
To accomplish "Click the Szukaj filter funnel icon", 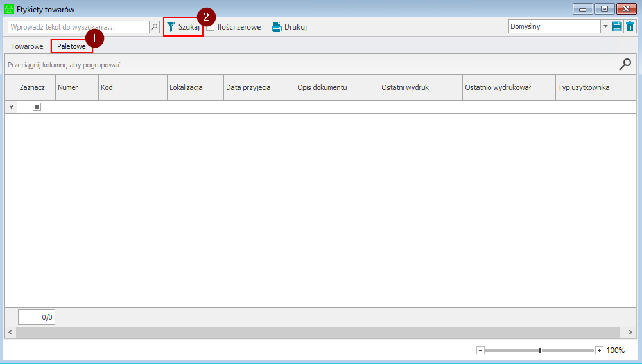I will tap(171, 27).
